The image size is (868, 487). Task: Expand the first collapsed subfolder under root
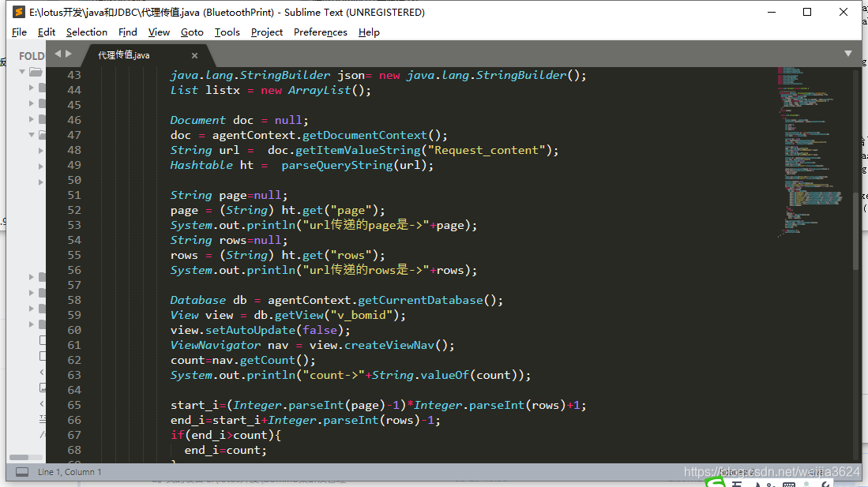click(x=32, y=88)
